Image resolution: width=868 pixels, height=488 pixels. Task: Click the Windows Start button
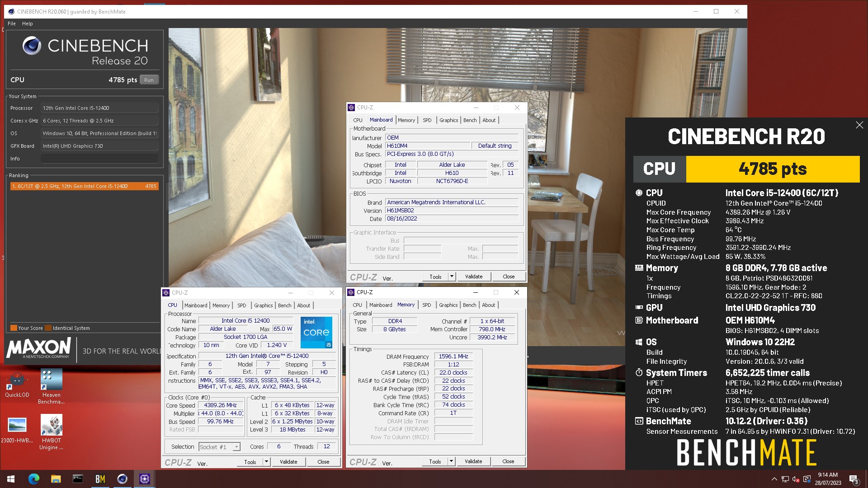click(x=11, y=479)
